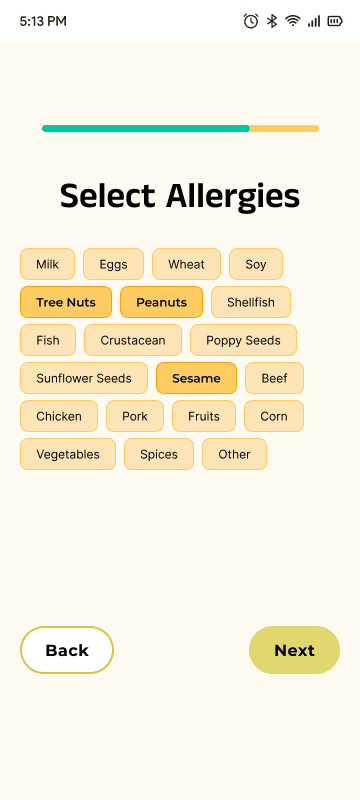Tap the battery indicator icon
The height and width of the screenshot is (800, 360).
(335, 21)
